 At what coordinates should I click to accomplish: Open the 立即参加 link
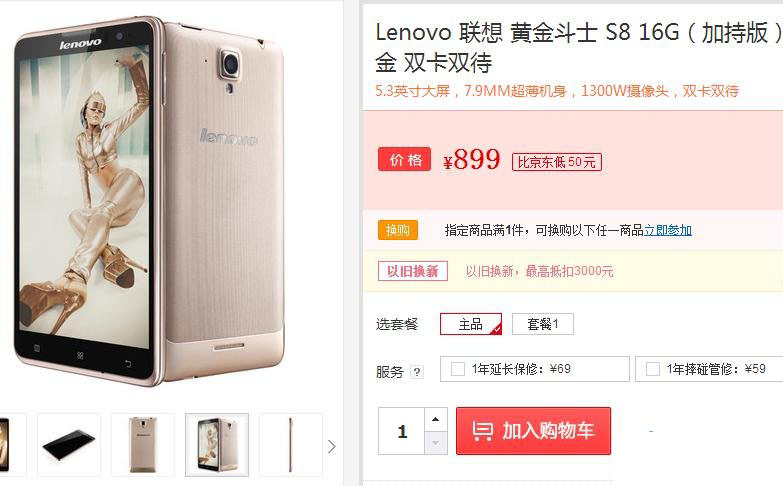pyautogui.click(x=668, y=230)
